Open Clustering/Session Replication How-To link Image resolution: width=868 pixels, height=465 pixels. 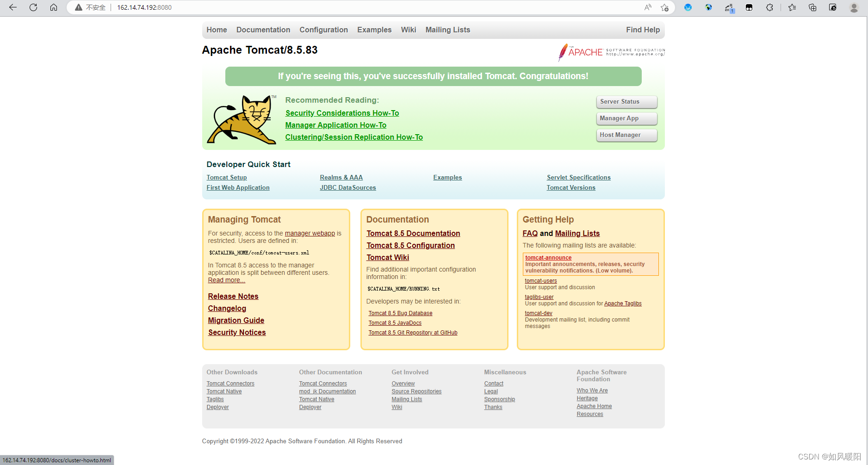(354, 137)
